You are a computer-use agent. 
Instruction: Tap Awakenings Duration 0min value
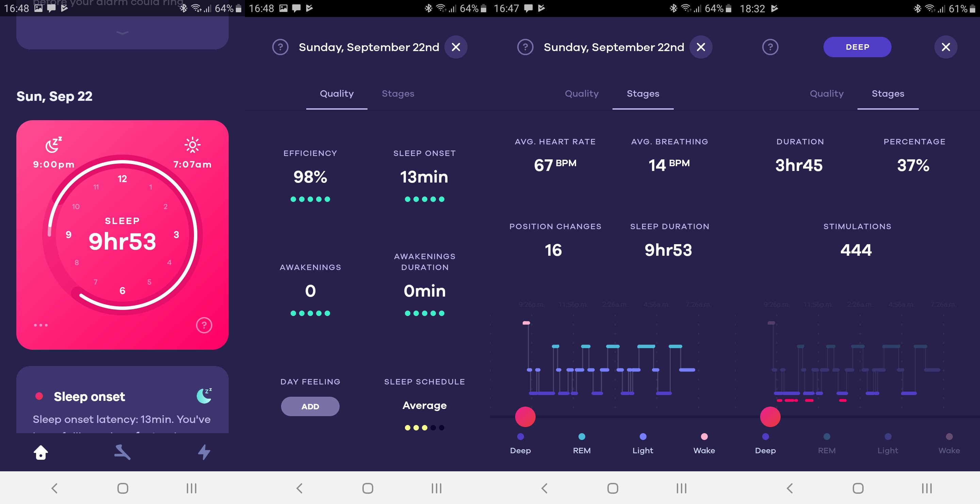425,291
